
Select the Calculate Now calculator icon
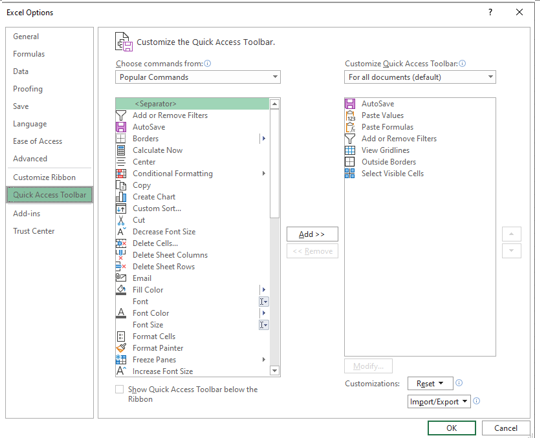coord(121,150)
